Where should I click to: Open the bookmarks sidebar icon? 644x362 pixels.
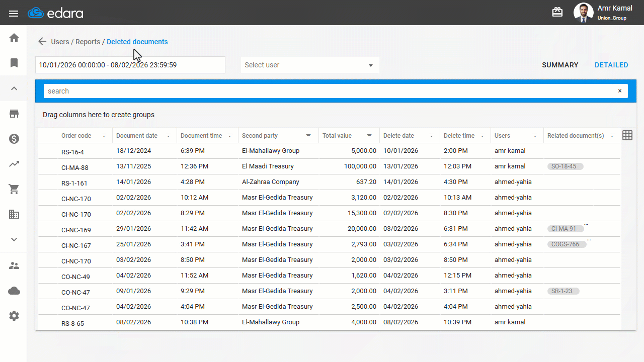pyautogui.click(x=14, y=63)
